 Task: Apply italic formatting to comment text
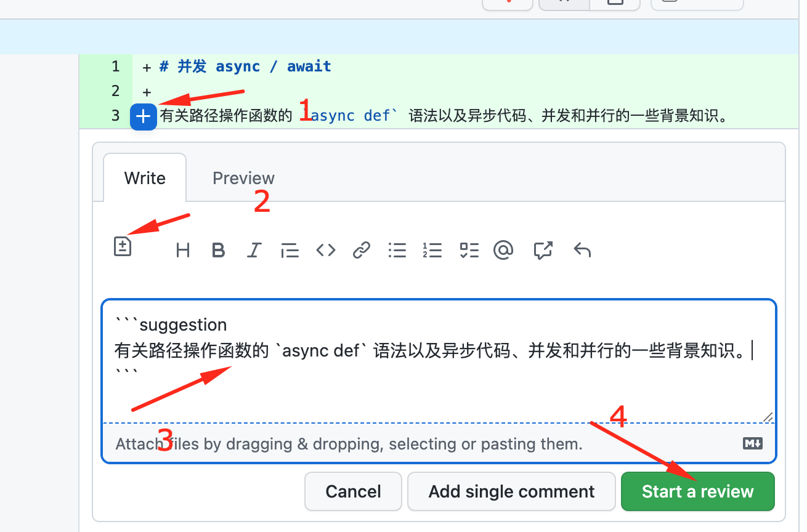click(254, 250)
